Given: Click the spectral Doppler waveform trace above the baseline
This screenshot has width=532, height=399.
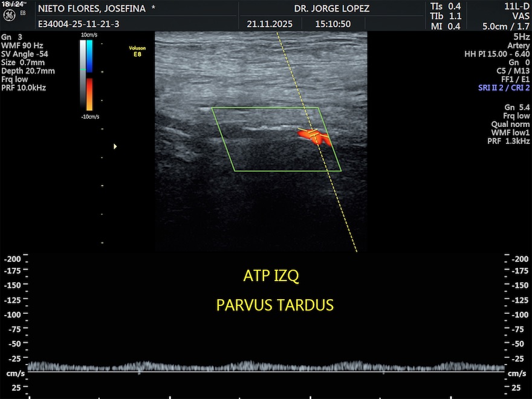Looking at the screenshot, I should point(266,366).
